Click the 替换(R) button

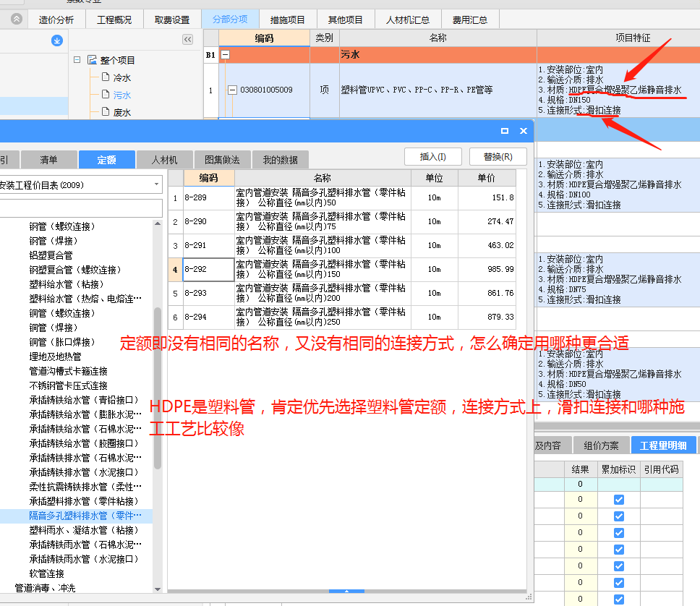(498, 157)
